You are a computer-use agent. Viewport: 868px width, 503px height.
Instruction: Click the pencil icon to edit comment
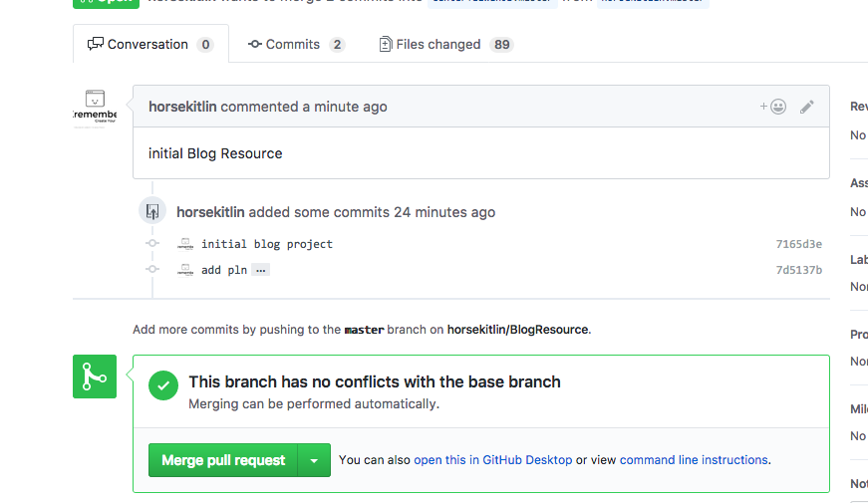807,107
